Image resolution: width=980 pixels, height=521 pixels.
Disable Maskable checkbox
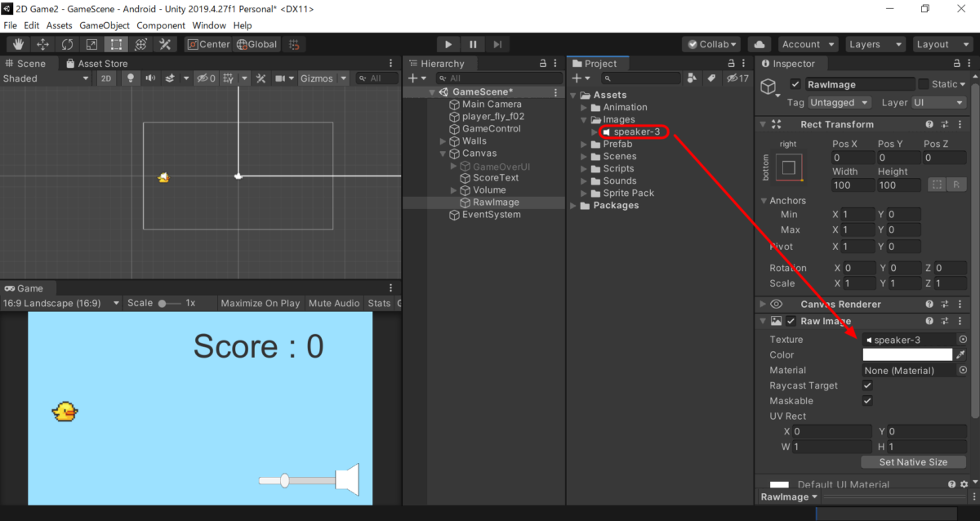pyautogui.click(x=867, y=401)
